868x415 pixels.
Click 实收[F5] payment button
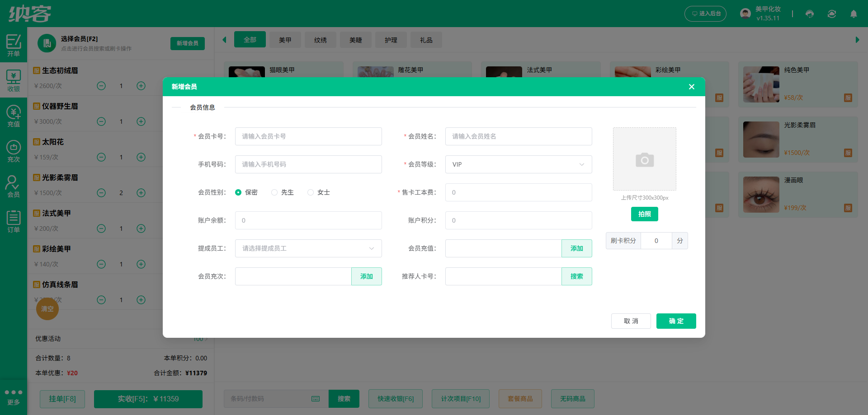[x=148, y=399]
